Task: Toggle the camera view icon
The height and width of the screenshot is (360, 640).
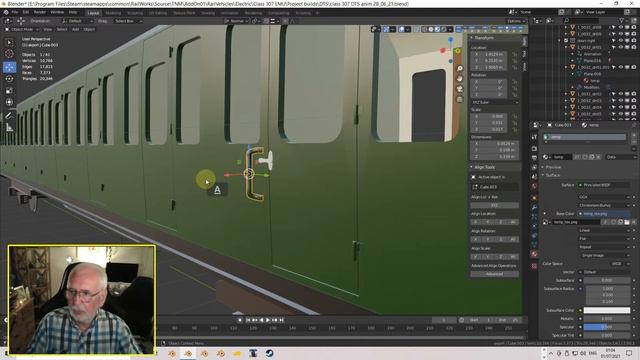Action: click(x=460, y=89)
